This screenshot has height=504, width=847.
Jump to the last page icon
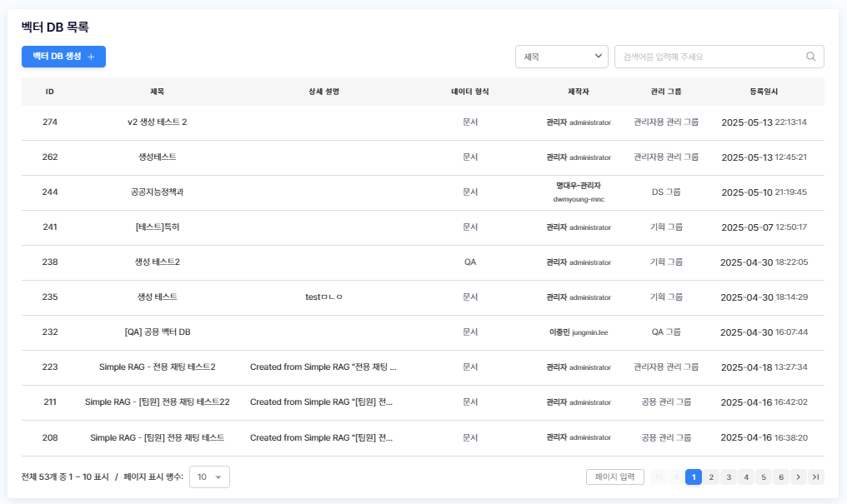tap(816, 477)
